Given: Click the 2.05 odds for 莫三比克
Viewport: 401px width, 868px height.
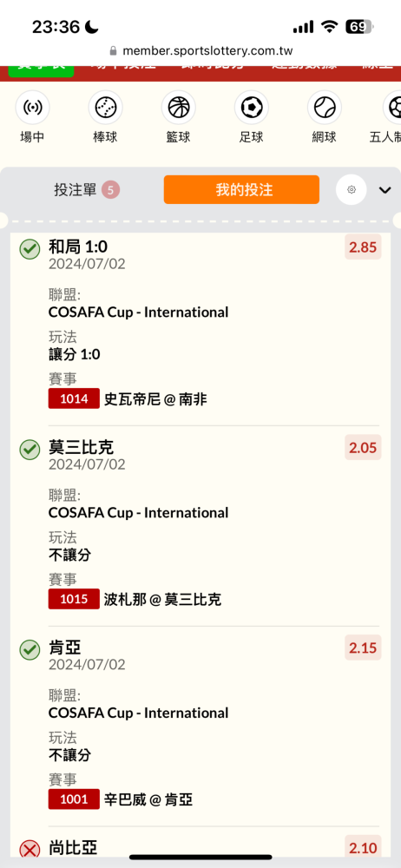Looking at the screenshot, I should coord(363,447).
